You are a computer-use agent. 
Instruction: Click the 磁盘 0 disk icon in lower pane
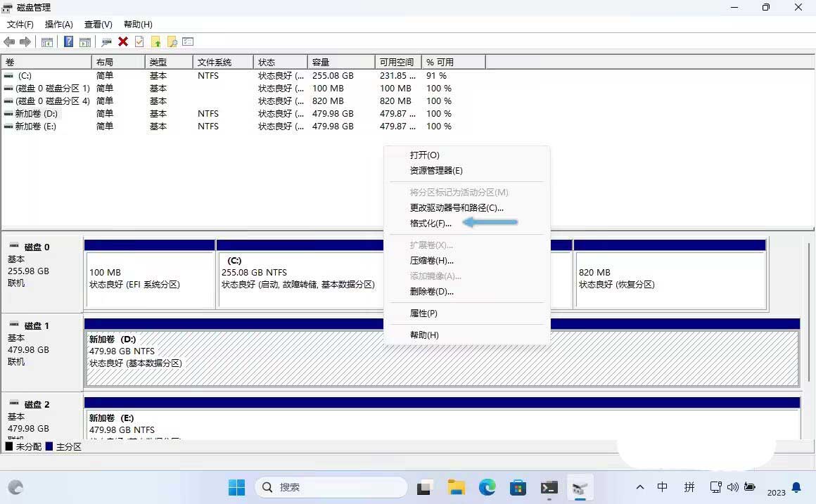[14, 245]
